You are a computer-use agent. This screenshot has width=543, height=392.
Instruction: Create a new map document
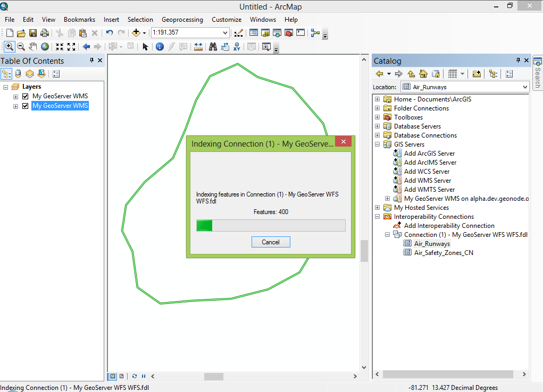click(x=10, y=33)
